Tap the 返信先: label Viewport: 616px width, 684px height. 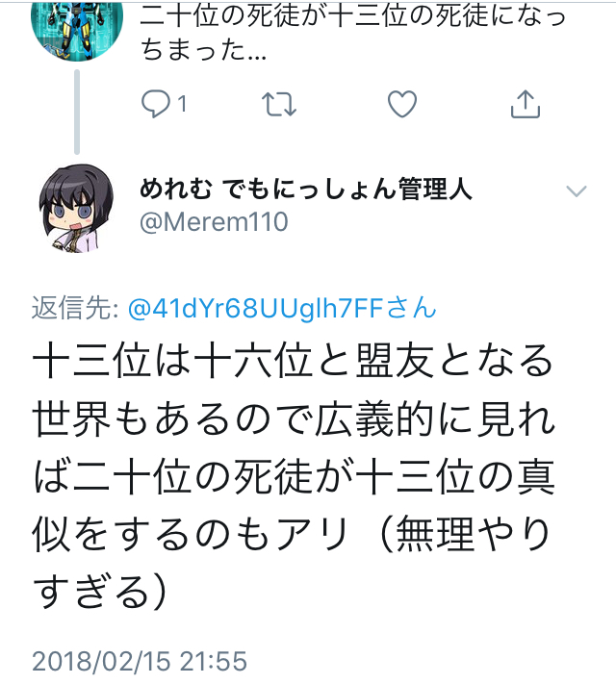75,308
